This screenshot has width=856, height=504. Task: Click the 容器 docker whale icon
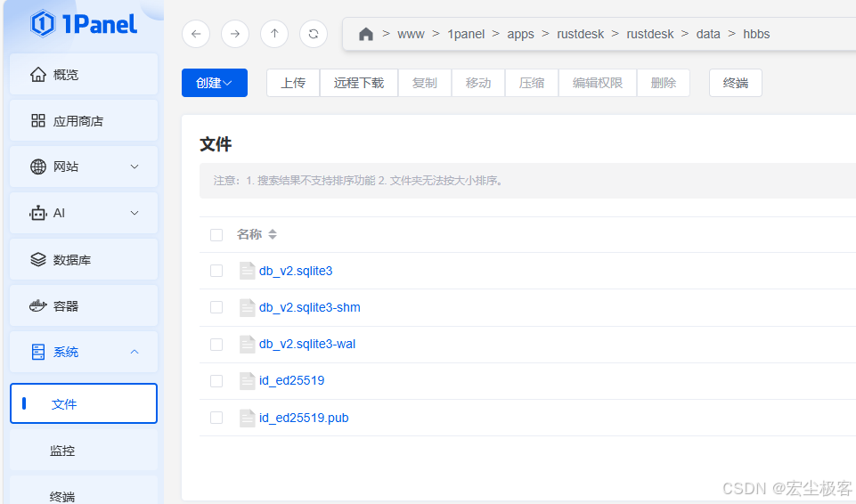tap(38, 305)
